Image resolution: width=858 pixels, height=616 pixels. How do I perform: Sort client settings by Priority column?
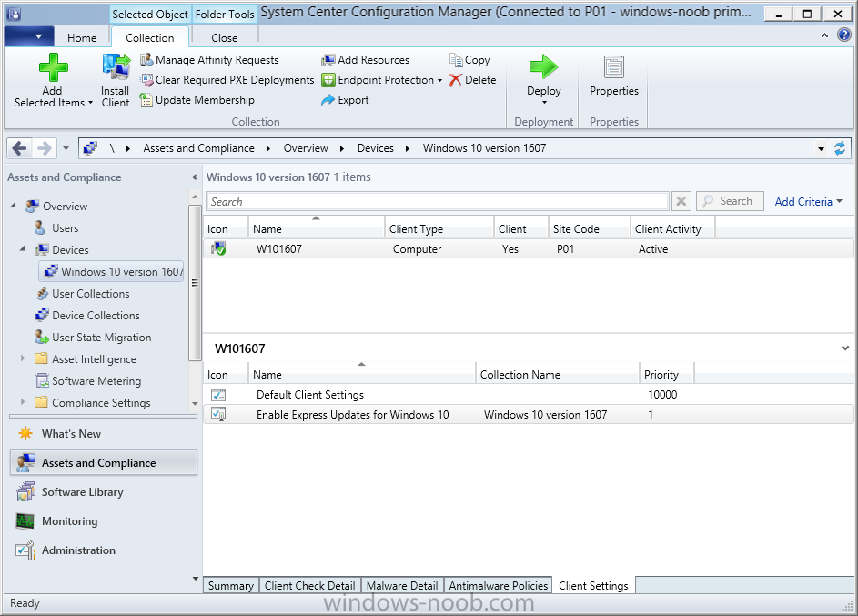pos(667,375)
